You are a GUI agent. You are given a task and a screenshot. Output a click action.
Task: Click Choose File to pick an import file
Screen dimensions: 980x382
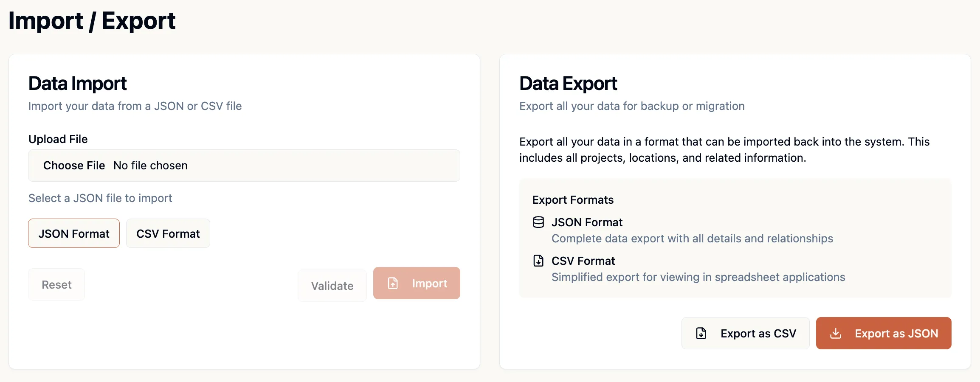pyautogui.click(x=74, y=166)
